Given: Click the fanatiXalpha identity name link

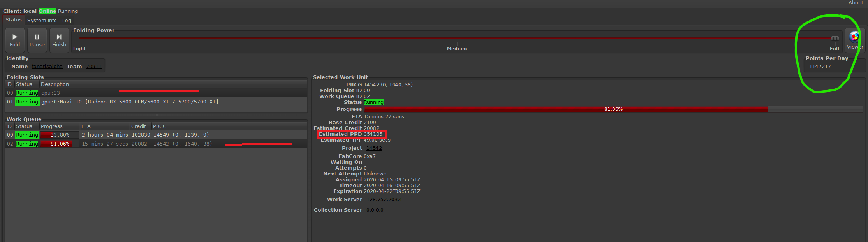Looking at the screenshot, I should pyautogui.click(x=47, y=67).
